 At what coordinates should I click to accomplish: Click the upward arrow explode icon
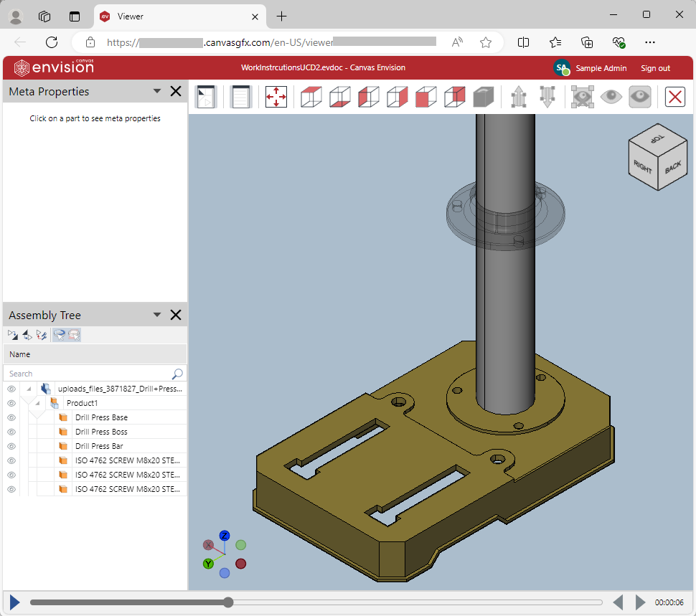point(519,97)
